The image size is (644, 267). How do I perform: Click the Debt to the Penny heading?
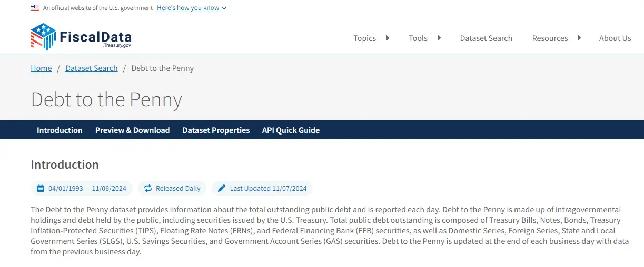click(106, 100)
